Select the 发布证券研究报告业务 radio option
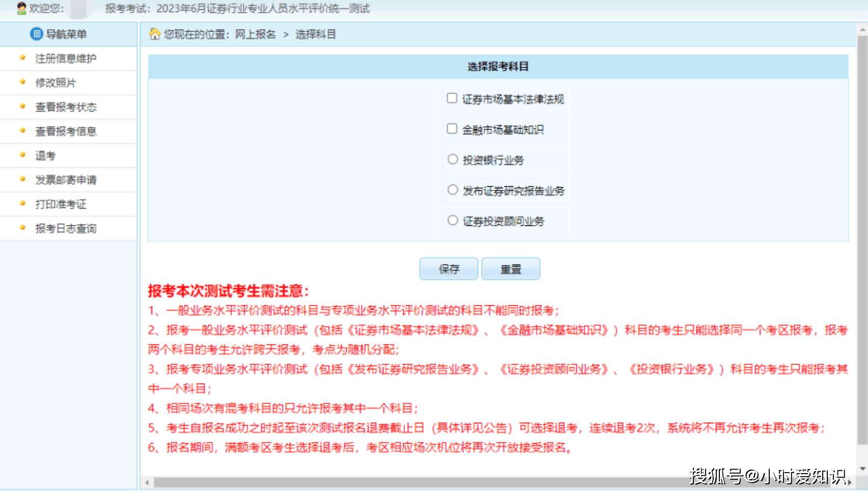Image resolution: width=868 pixels, height=495 pixels. click(x=453, y=190)
